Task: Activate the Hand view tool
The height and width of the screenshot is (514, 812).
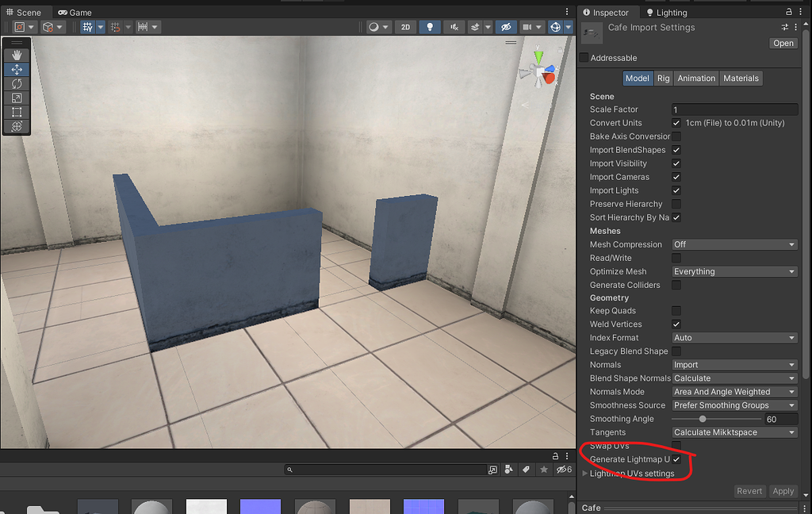Action: 17,55
